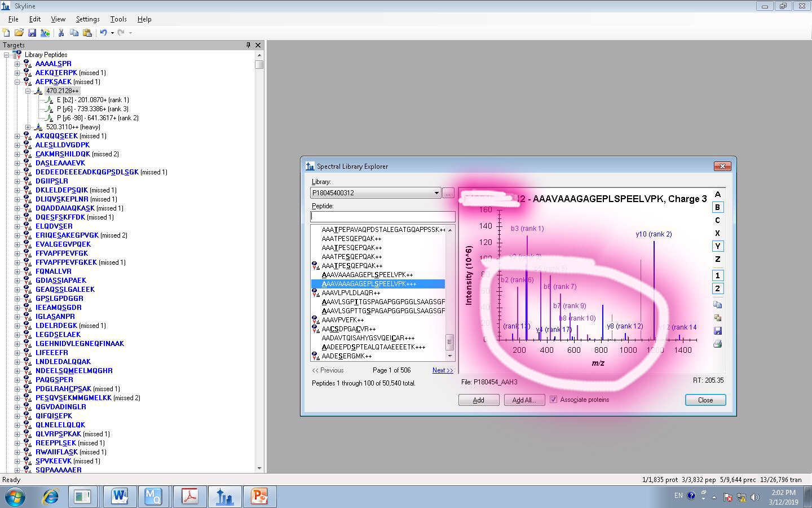The height and width of the screenshot is (508, 812).
Task: Pin the Targets panel with the pushpin icon
Action: [248, 45]
